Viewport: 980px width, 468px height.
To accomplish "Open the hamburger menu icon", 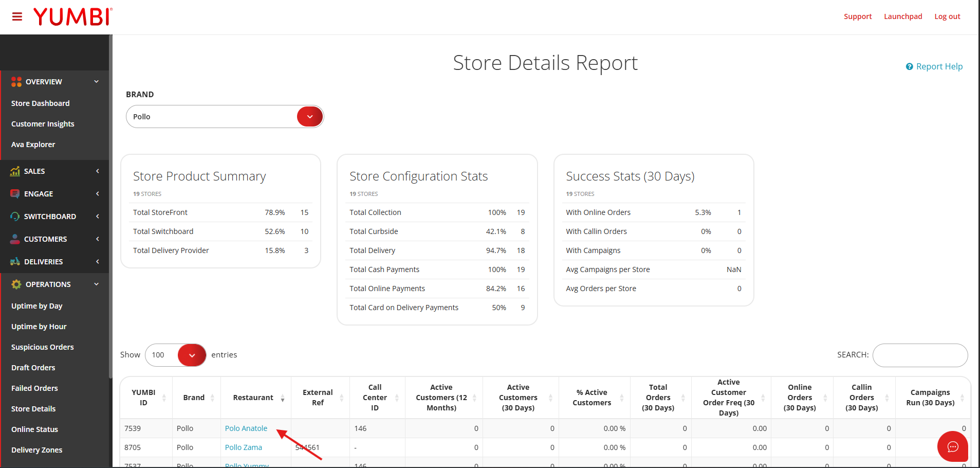I will pos(17,16).
